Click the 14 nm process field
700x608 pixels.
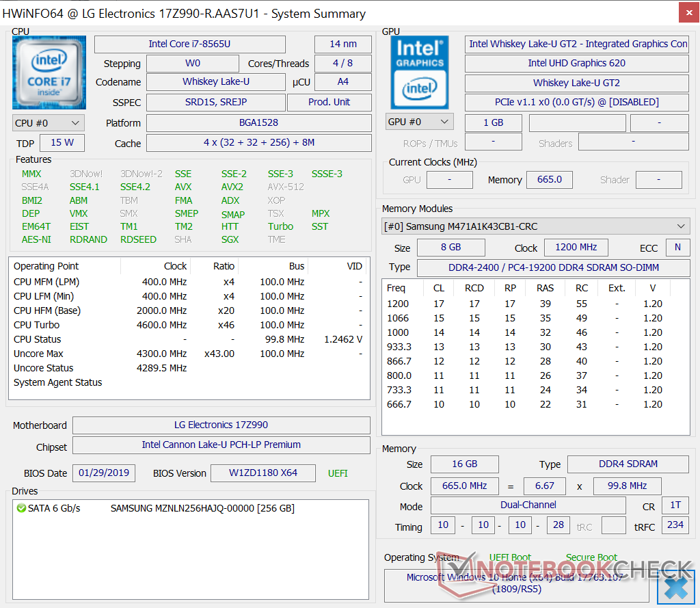(x=343, y=44)
